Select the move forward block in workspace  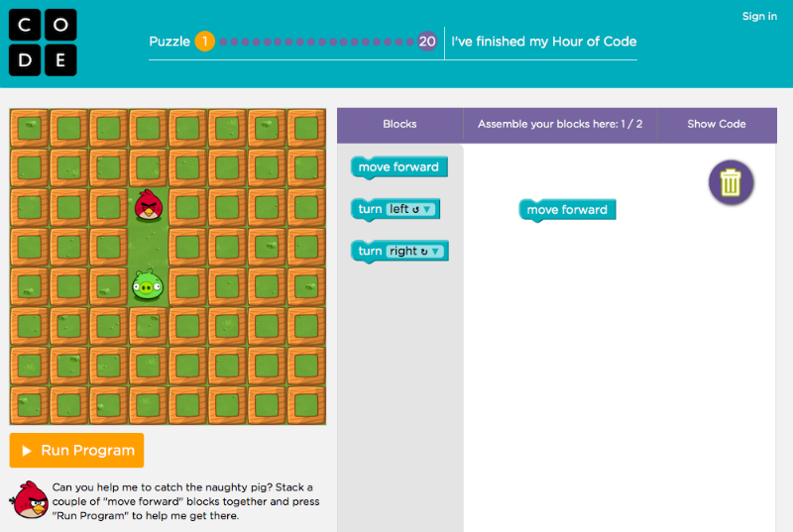567,210
